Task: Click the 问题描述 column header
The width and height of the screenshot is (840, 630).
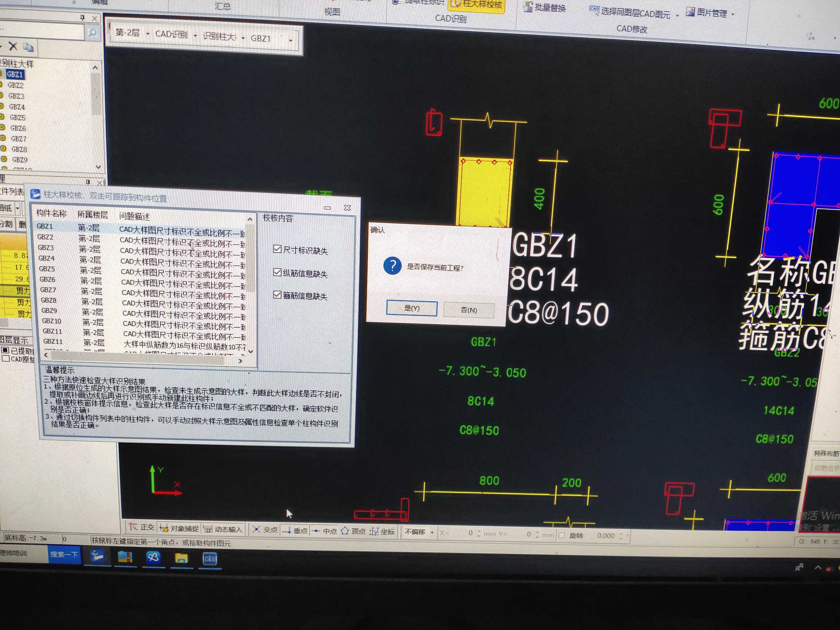Action: pyautogui.click(x=135, y=216)
